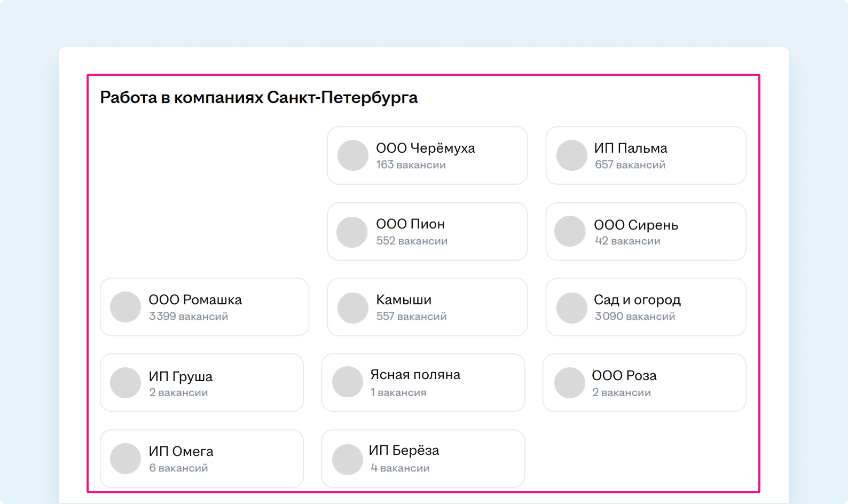Viewport: 848px width, 504px height.
Task: Click the ИП Берёза round logo avatar
Action: click(x=348, y=459)
